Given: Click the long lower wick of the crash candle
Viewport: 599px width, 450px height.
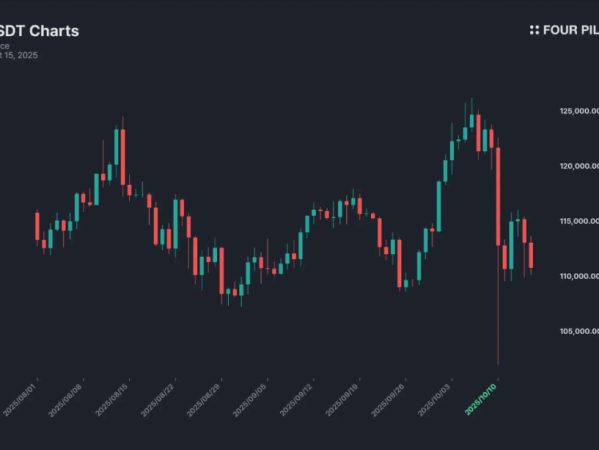Looking at the screenshot, I should tap(498, 306).
